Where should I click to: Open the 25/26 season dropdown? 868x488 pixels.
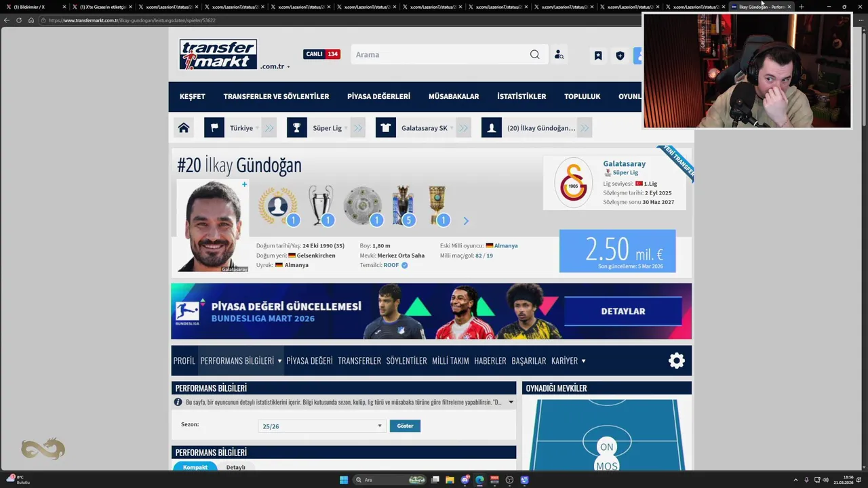pyautogui.click(x=322, y=426)
